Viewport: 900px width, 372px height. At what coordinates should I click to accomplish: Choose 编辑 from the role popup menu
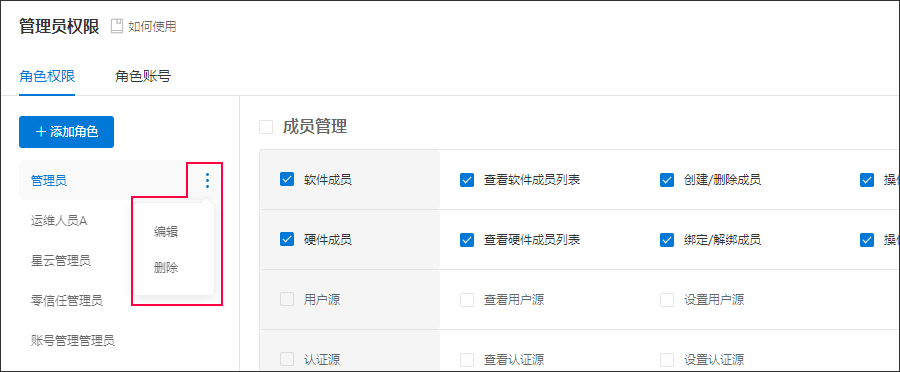click(x=166, y=231)
